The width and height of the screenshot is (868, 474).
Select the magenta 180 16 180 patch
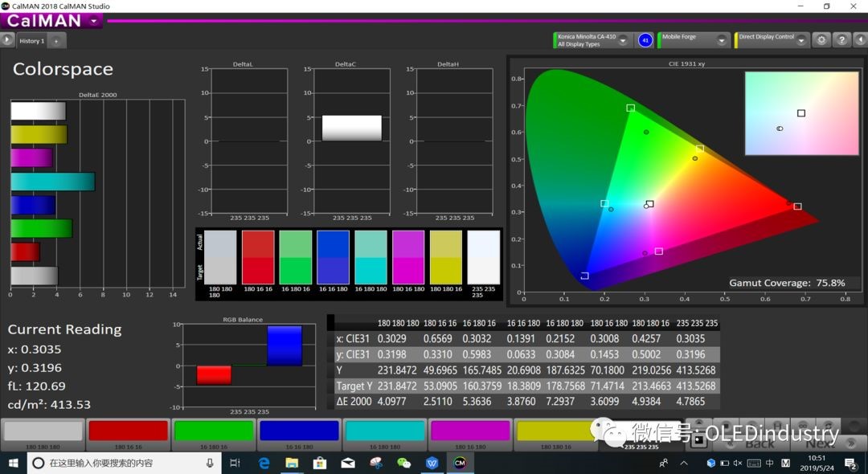pyautogui.click(x=470, y=432)
